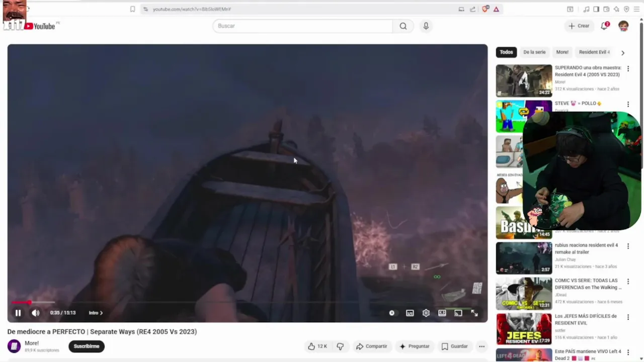Open Brave Shields lion icon
The width and height of the screenshot is (644, 362).
485,9
